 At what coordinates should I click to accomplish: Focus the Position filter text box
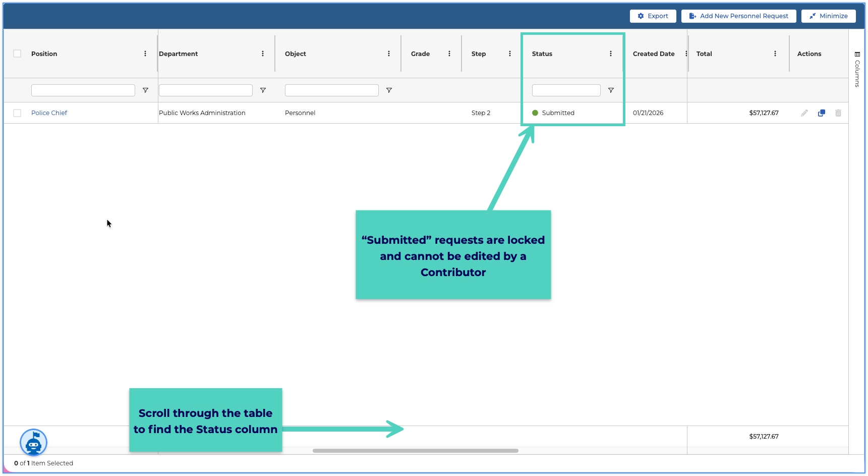(x=83, y=90)
